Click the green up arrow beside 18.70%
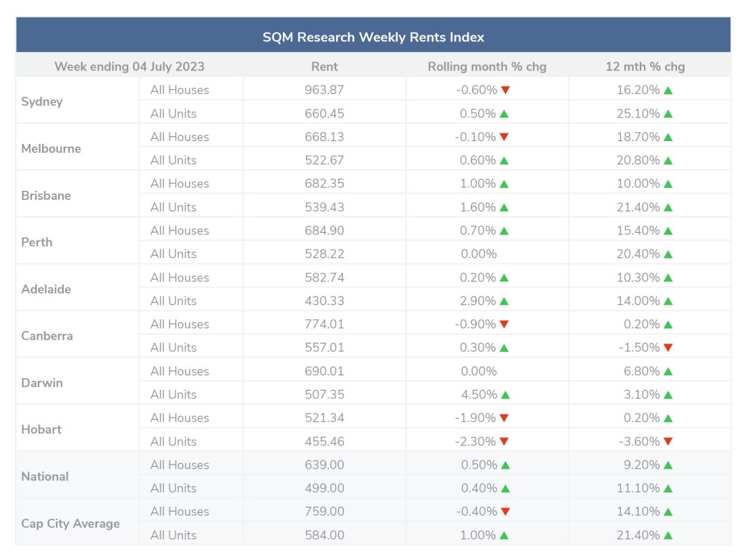The image size is (747, 560). point(668,137)
